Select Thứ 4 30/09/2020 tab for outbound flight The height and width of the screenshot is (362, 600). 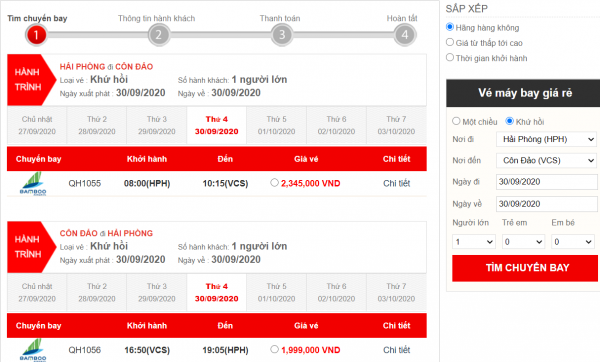point(217,125)
